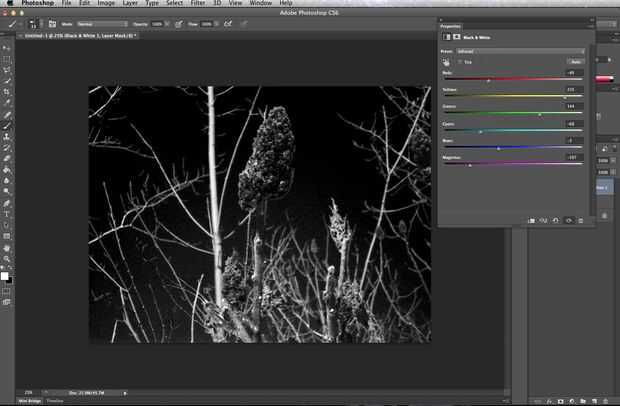Click the Greens slider handle
Viewport: 620px width, 406px height.
click(x=540, y=114)
